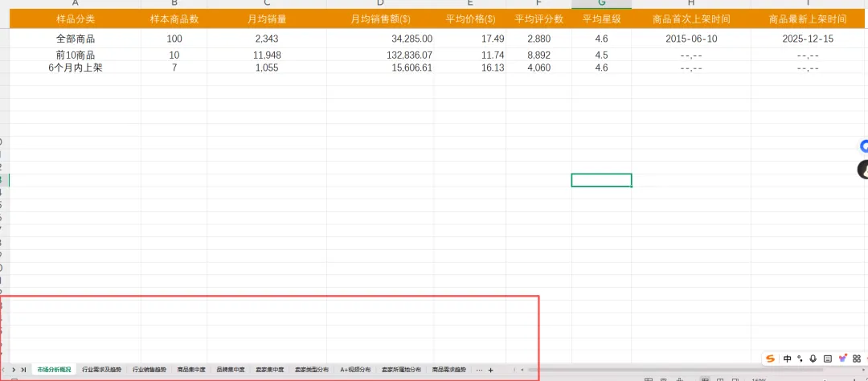The height and width of the screenshot is (381, 868).
Task: Switch to 市场分析概况 sheet tab
Action: (55, 370)
